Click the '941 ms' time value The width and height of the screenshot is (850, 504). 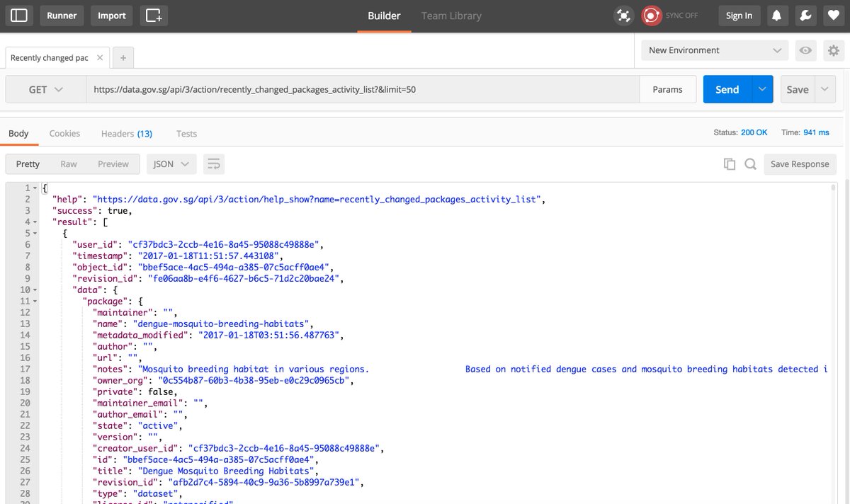pyautogui.click(x=816, y=132)
